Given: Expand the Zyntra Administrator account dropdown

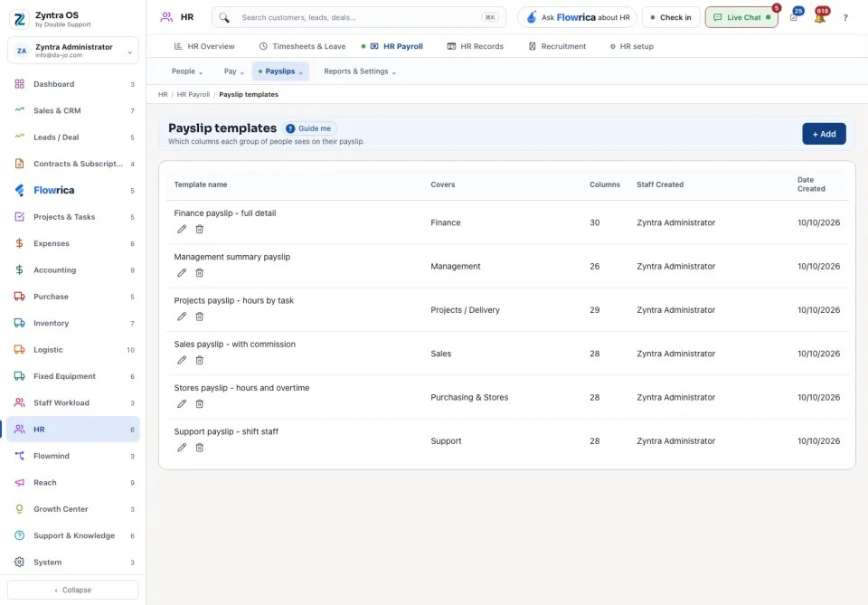Looking at the screenshot, I should click(x=73, y=51).
